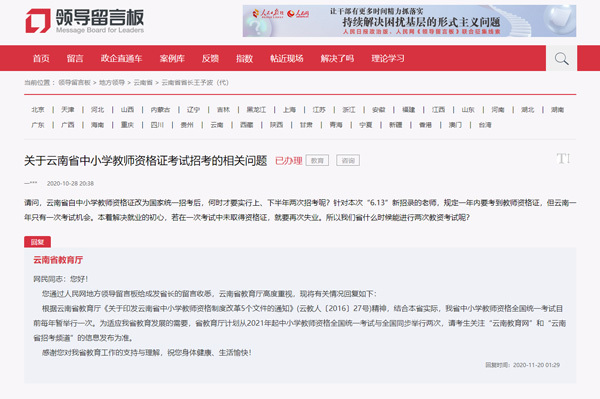Screen dimensions: 600x399
Task: Select 四川 in the province list
Action: (x=157, y=125)
